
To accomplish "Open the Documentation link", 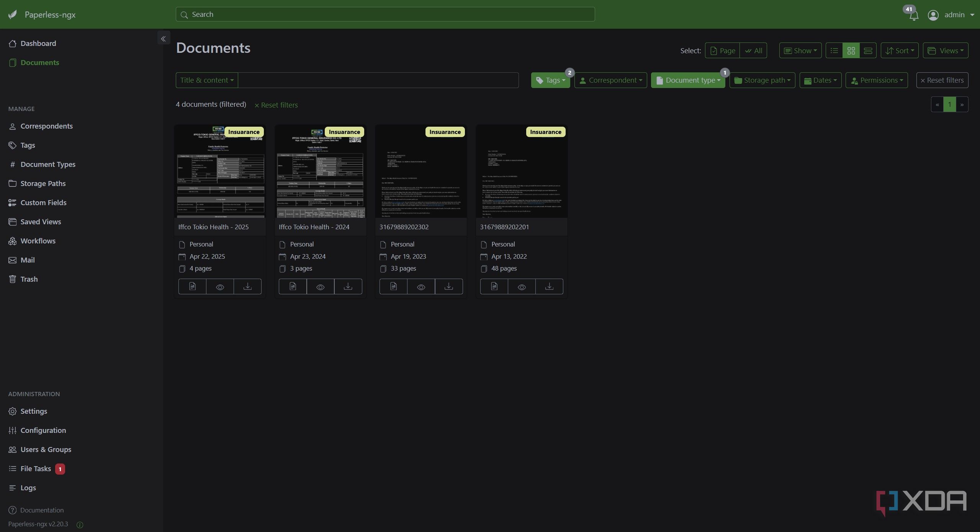I will coord(42,510).
